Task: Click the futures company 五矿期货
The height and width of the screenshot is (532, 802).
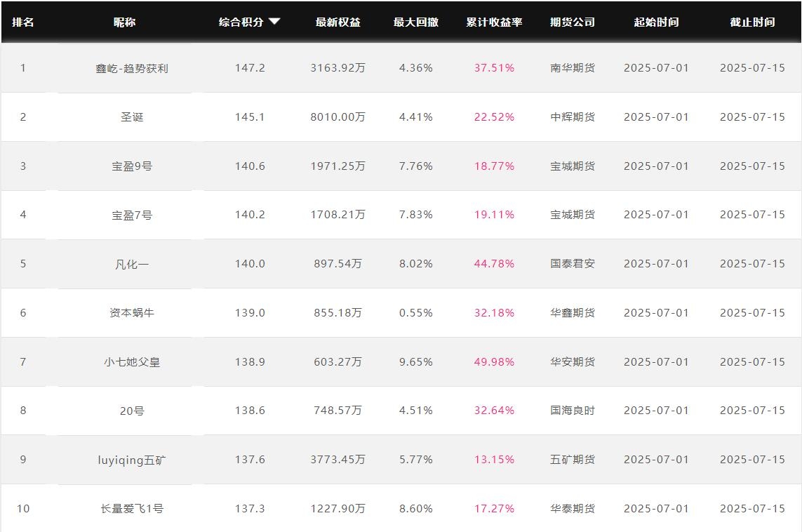Action: [573, 460]
